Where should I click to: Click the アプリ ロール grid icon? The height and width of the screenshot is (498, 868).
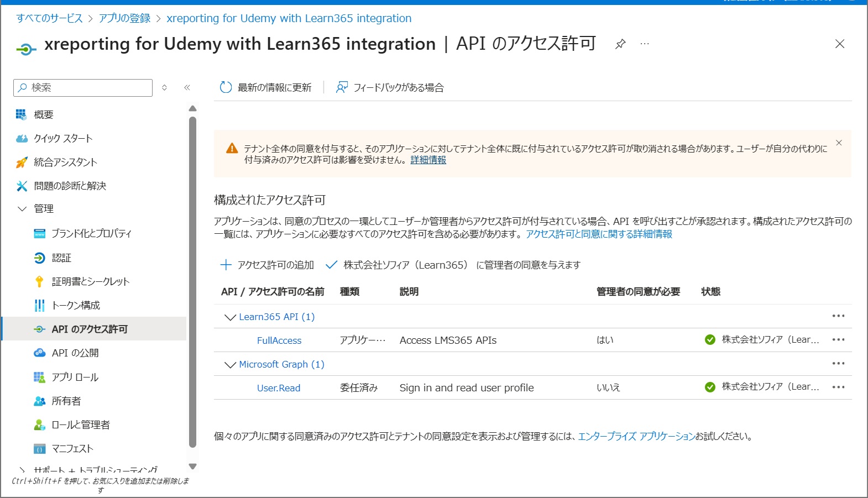pos(39,377)
